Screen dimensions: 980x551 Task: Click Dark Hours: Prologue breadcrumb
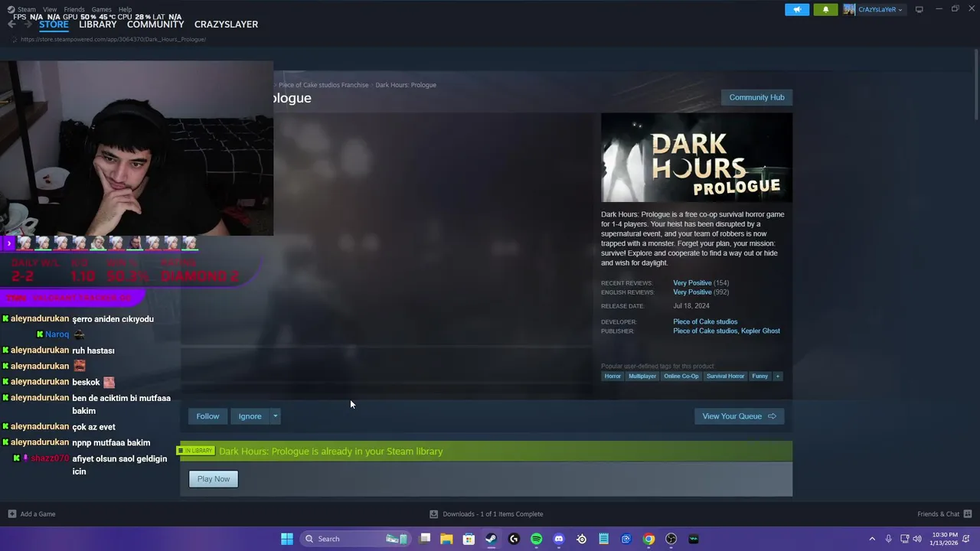[406, 85]
